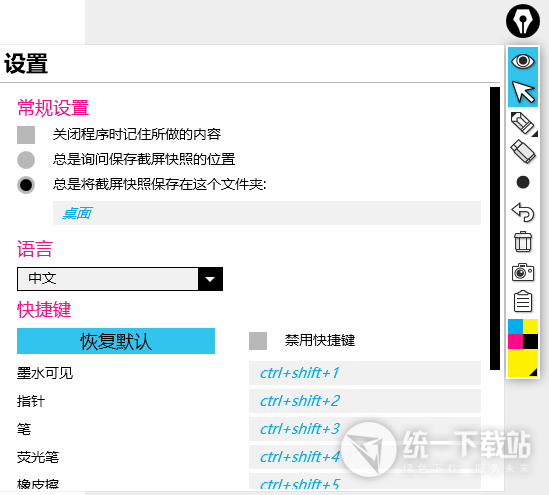
Task: Select the 总是将截屏快照保存在这个文件夹 radio button
Action: 26,185
